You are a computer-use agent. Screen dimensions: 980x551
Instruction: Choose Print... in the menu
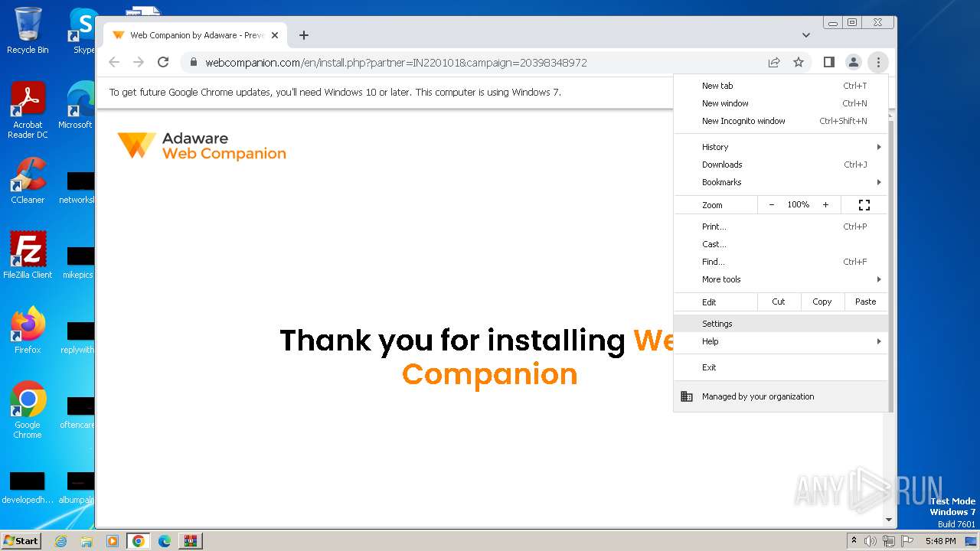coord(781,227)
